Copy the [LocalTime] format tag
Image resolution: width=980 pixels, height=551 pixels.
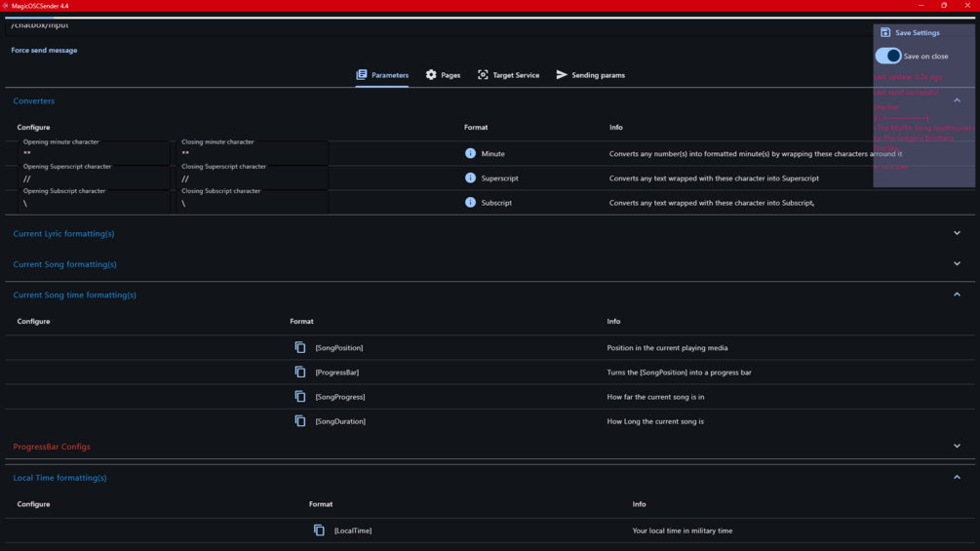pyautogui.click(x=319, y=531)
